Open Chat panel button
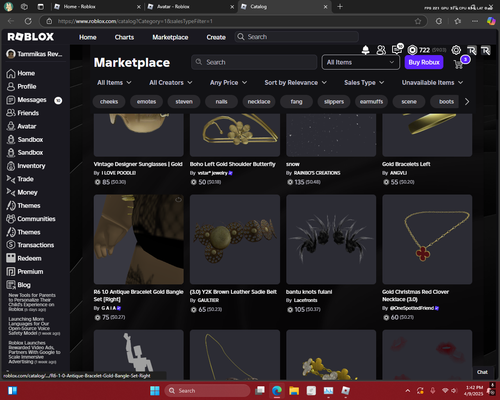The image size is (500, 400). 482,372
